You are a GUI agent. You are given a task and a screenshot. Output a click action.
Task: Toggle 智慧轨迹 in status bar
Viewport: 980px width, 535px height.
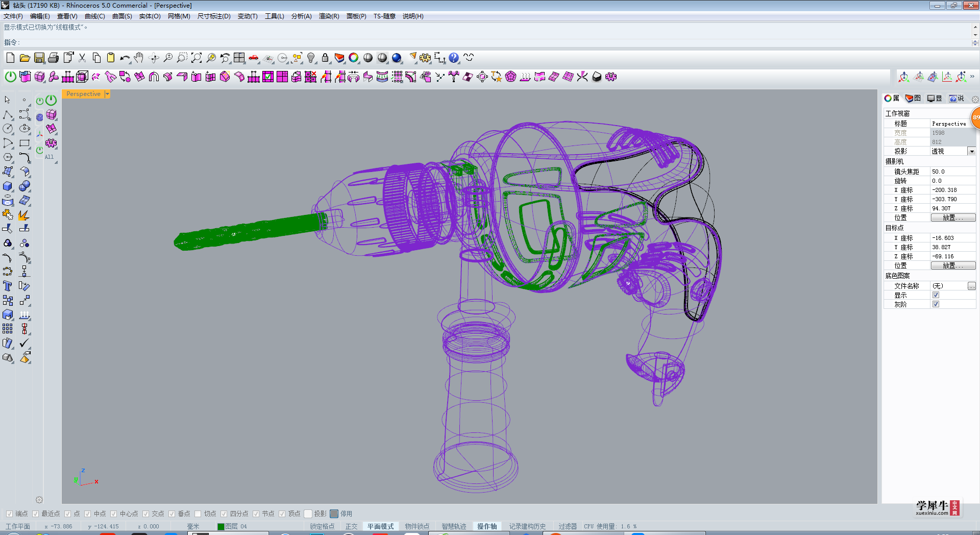tap(454, 526)
